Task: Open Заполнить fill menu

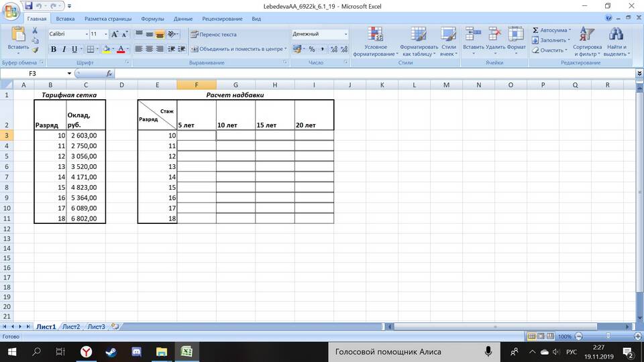Action: (551, 40)
